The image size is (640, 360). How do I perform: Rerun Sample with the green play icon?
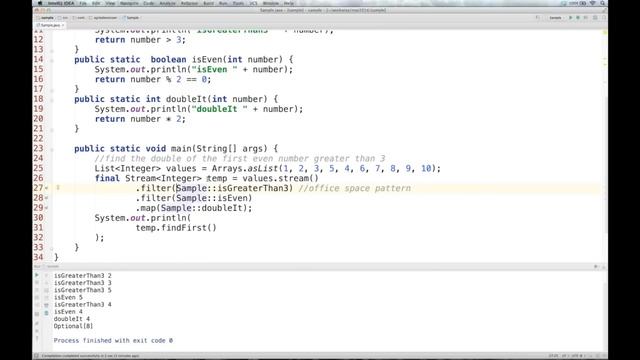37,276
